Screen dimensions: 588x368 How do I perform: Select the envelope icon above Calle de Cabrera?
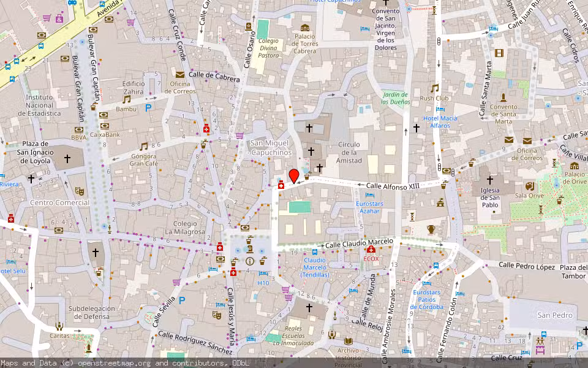pyautogui.click(x=180, y=75)
